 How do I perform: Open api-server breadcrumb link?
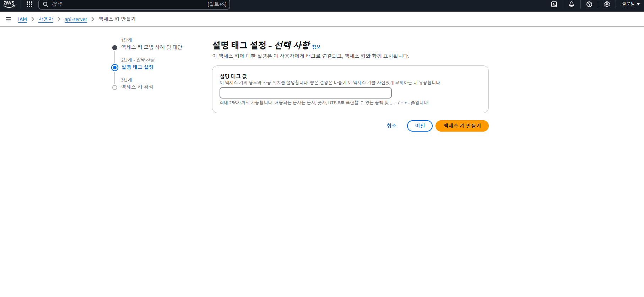76,19
